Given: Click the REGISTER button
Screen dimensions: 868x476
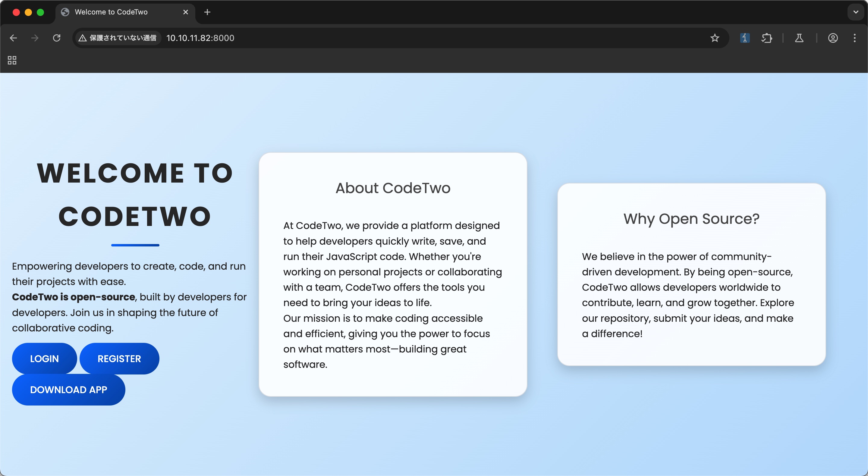Looking at the screenshot, I should pos(119,359).
